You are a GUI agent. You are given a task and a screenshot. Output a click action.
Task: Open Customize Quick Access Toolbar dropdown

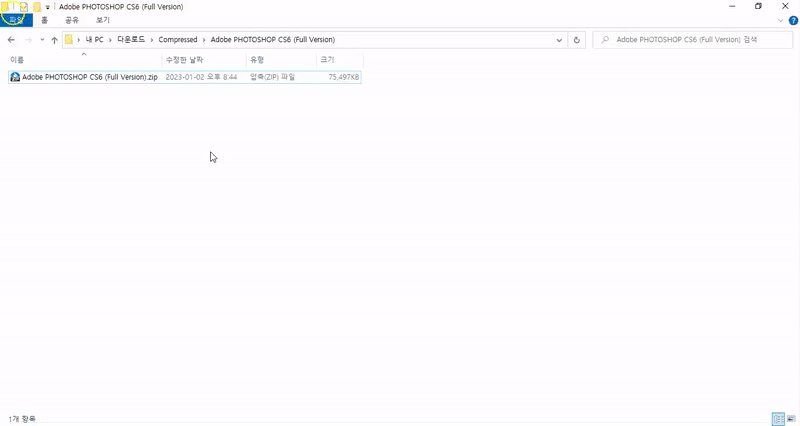[47, 7]
